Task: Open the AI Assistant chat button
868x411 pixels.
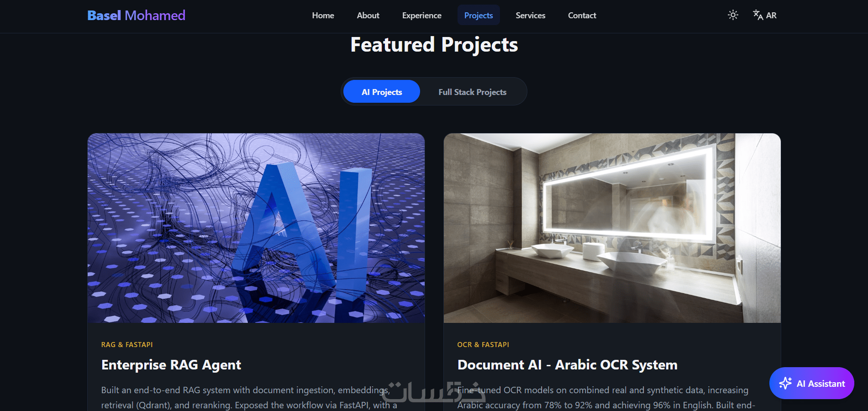Action: (811, 383)
